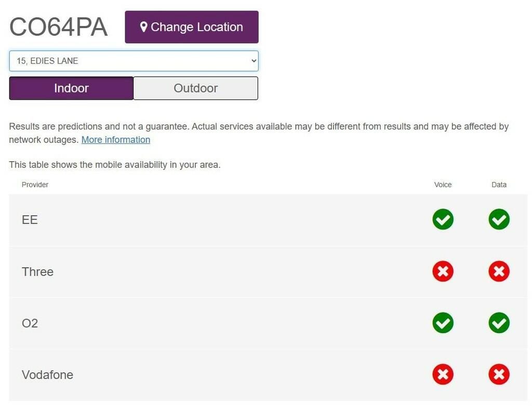Click EE data availability green checkmark
Image resolution: width=532 pixels, height=406 pixels.
click(x=499, y=219)
